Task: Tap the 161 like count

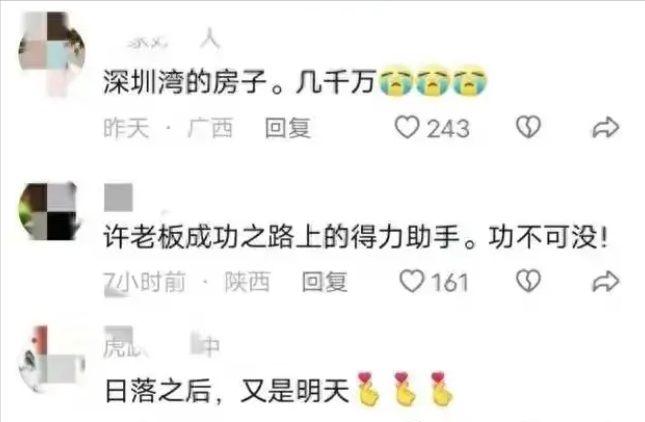Action: point(450,283)
